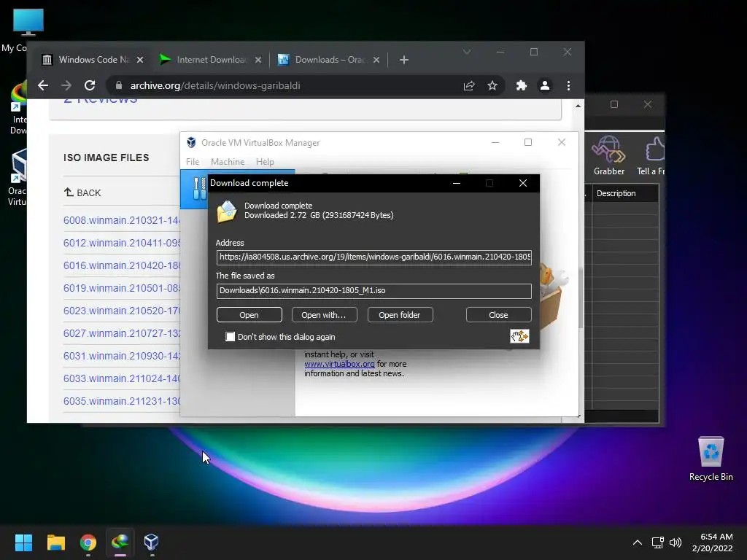Switch to the Windows Code Name tab
The width and height of the screenshot is (747, 560).
click(x=93, y=60)
